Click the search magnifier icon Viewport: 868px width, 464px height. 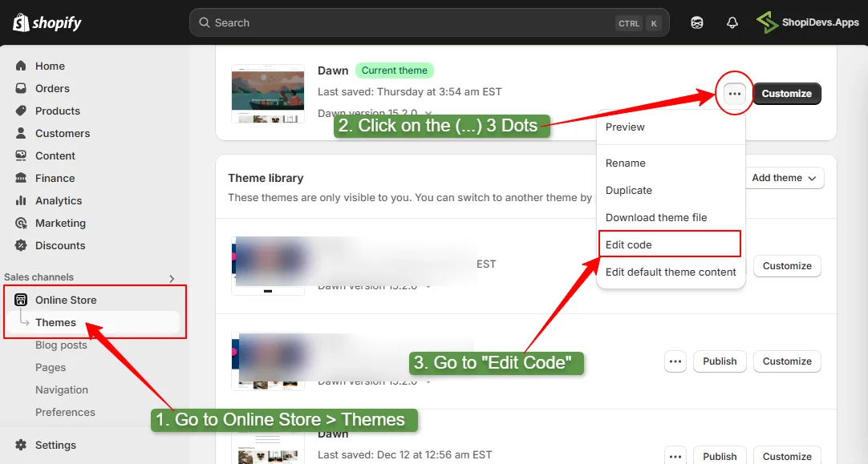coord(205,22)
